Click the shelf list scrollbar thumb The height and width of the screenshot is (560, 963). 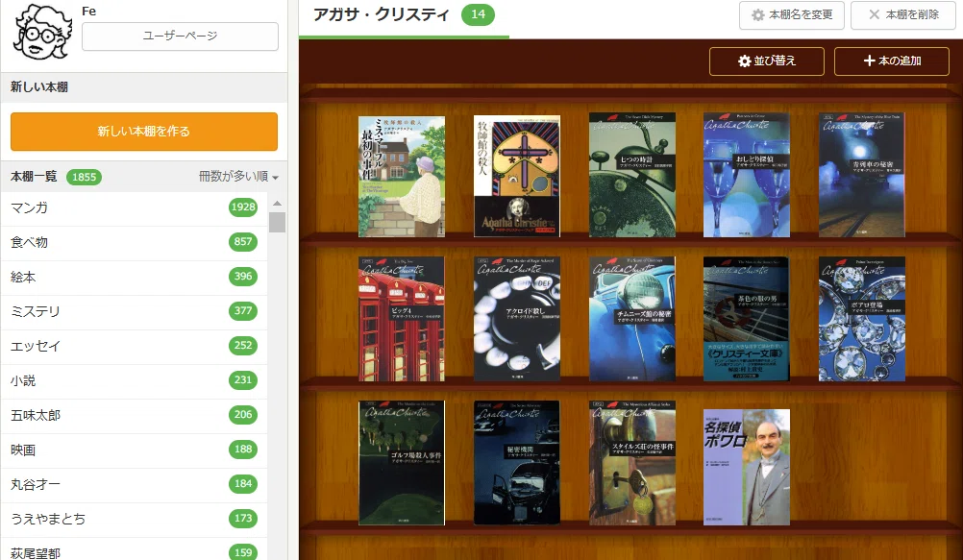[x=277, y=222]
